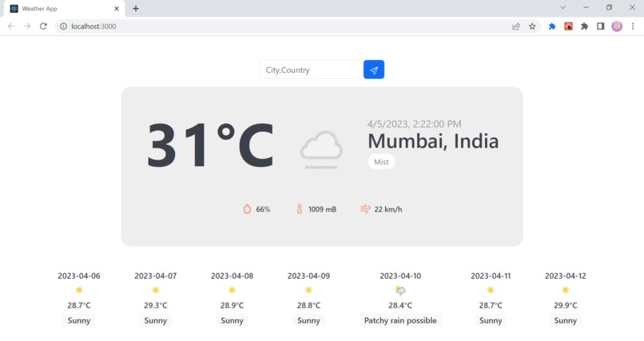Viewport: 644px width, 341px height.
Task: Click the sun icon for 2023-04-12
Action: coord(565,290)
